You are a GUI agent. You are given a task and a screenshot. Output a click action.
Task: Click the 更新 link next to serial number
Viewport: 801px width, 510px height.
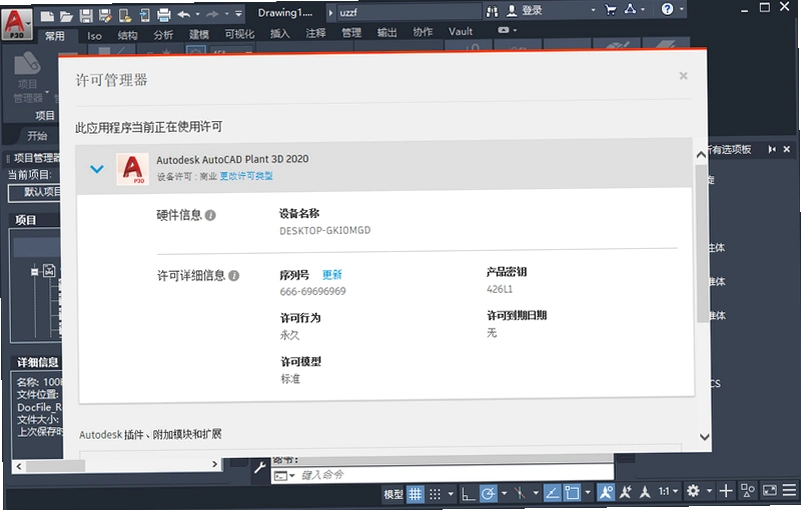pyautogui.click(x=332, y=275)
